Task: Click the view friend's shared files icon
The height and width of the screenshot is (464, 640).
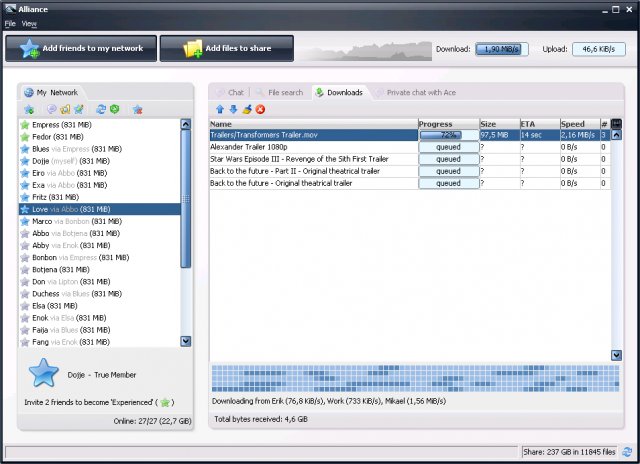Action: [x=65, y=109]
